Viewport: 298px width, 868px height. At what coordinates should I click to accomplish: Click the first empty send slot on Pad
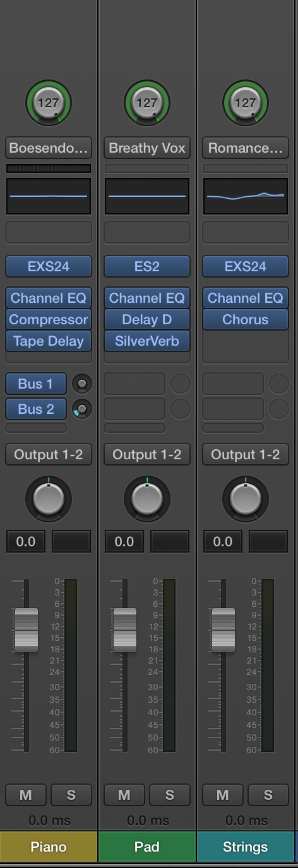(134, 384)
